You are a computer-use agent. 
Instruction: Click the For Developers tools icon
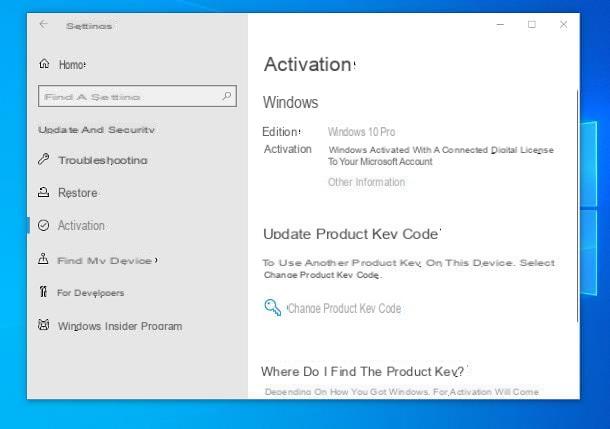click(43, 291)
